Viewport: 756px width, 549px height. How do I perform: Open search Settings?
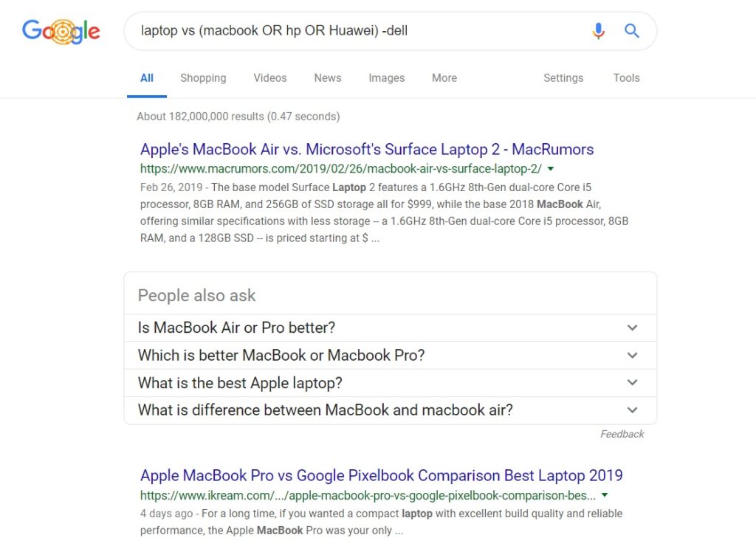click(x=563, y=78)
